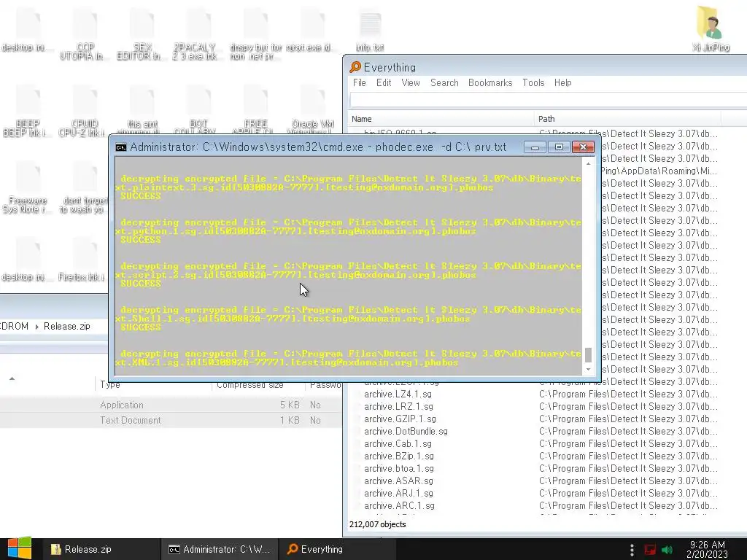Select the 2PACALY desktop shortcut icon
This screenshot has height=560, width=747.
coord(198,34)
